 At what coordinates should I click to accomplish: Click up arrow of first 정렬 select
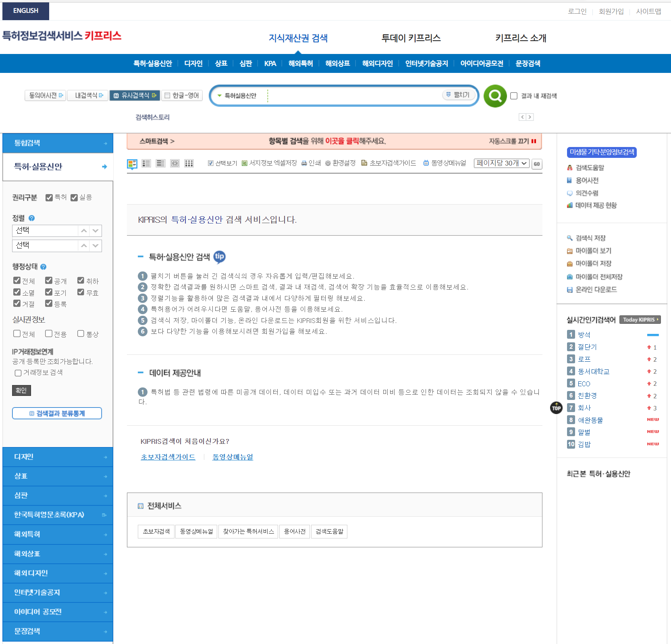click(x=84, y=231)
